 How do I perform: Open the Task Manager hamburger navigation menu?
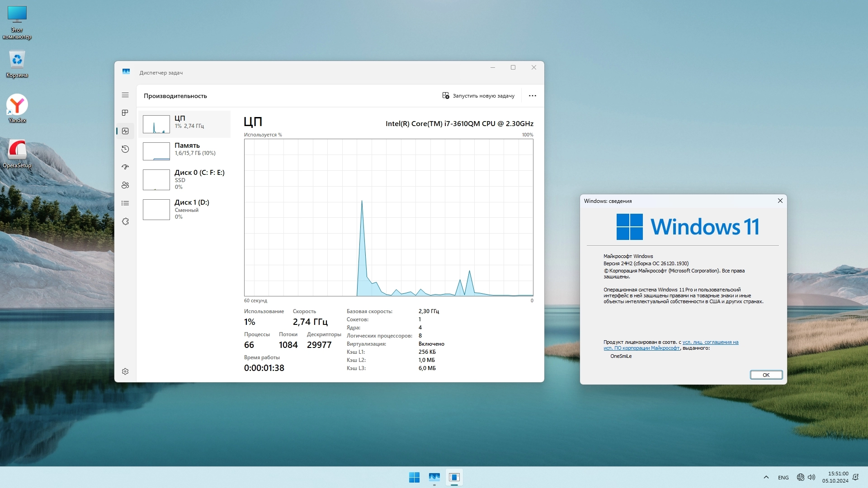(125, 95)
